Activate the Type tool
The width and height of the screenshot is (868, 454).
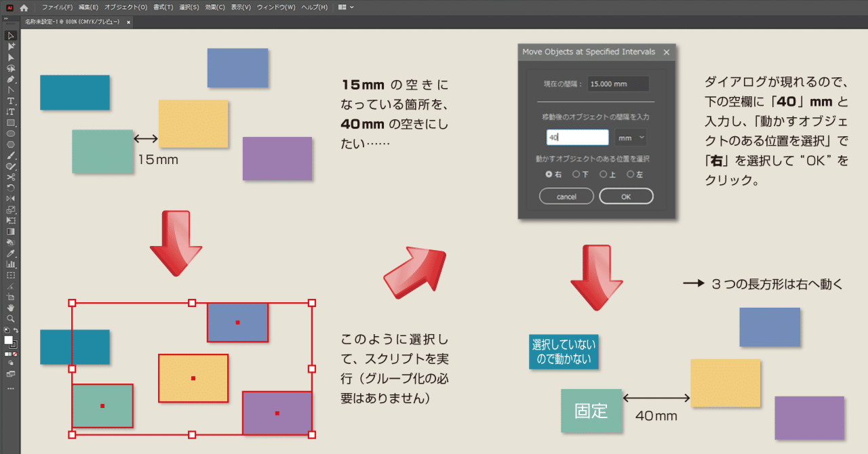(x=10, y=101)
